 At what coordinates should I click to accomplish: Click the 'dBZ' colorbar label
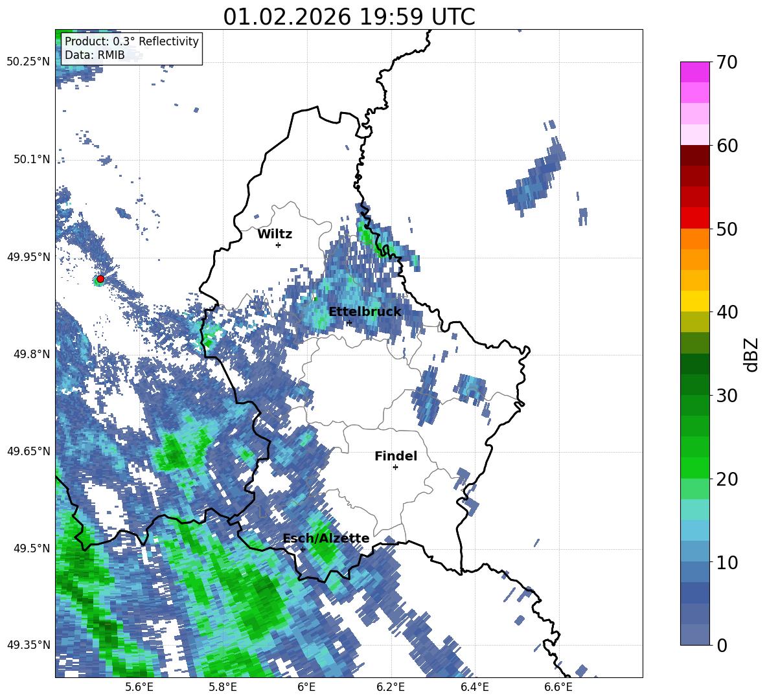pos(751,354)
